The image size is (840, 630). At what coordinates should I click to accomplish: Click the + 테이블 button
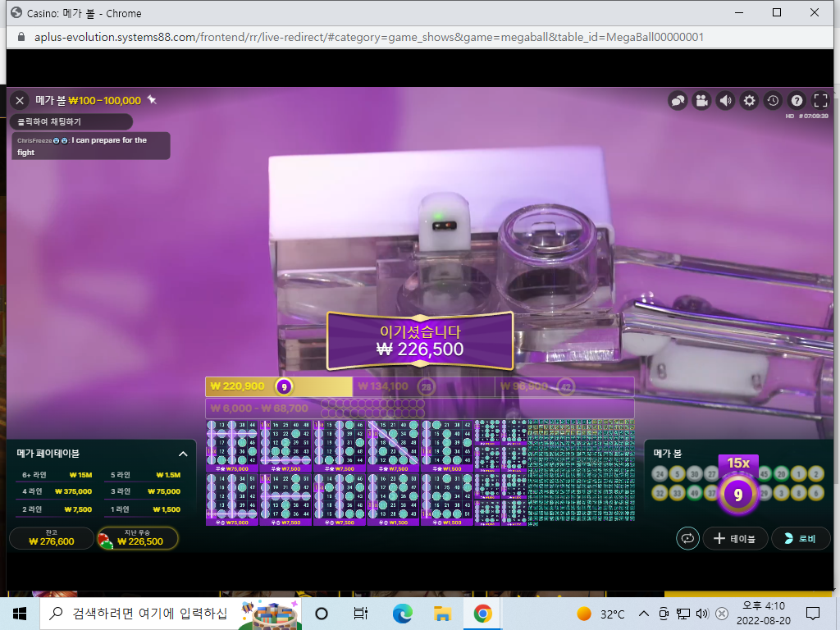click(x=735, y=538)
